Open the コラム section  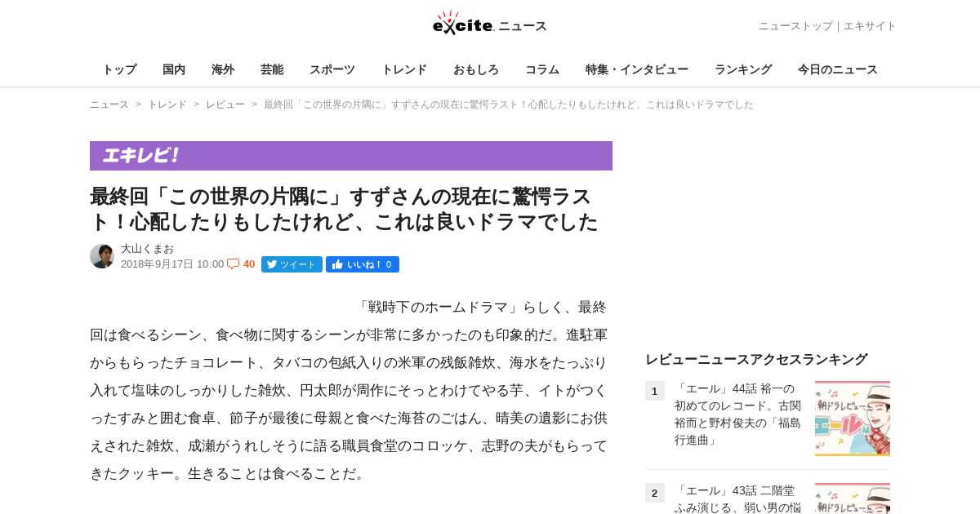coord(542,69)
